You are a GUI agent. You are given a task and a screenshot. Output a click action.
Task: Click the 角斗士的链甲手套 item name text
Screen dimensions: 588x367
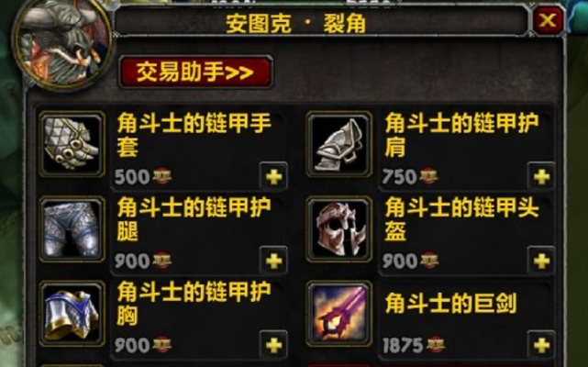pos(194,135)
